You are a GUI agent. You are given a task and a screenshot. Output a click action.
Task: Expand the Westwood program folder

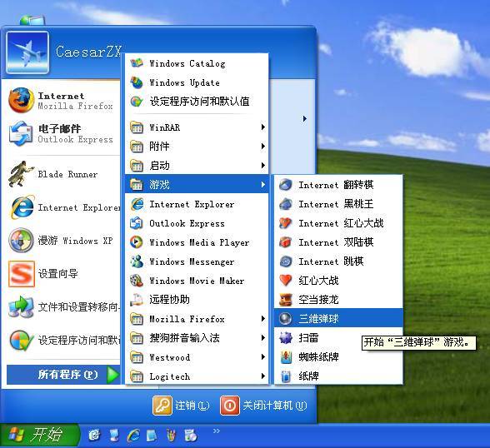point(197,357)
